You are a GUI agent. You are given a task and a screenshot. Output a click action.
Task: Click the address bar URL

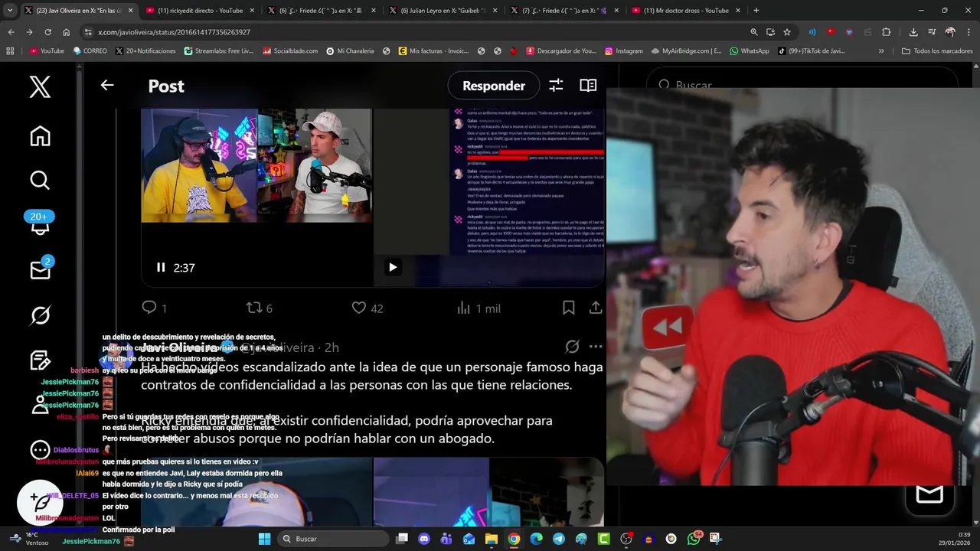(x=175, y=32)
